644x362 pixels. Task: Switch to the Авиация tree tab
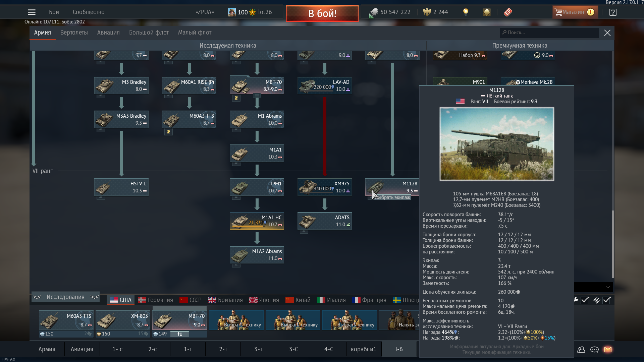pyautogui.click(x=108, y=33)
